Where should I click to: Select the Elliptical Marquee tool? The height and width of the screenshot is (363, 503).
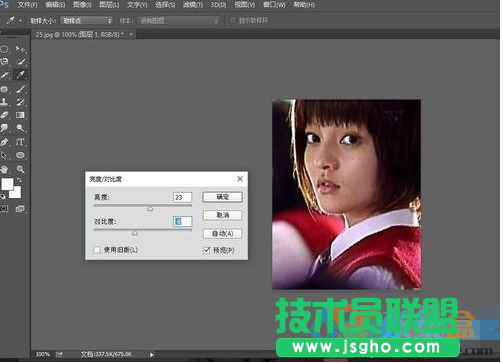click(x=4, y=50)
